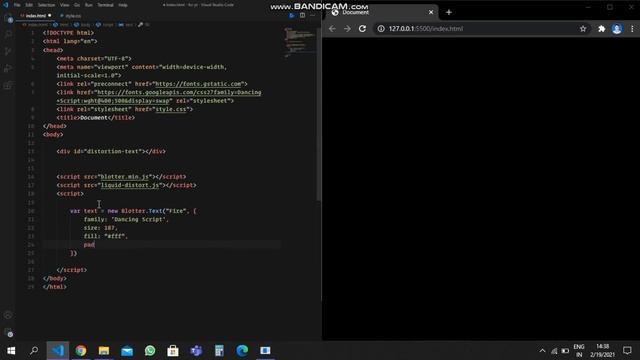Viewport: 640px width, 360px height.
Task: Open editor More Actions ellipsis
Action: click(312, 16)
